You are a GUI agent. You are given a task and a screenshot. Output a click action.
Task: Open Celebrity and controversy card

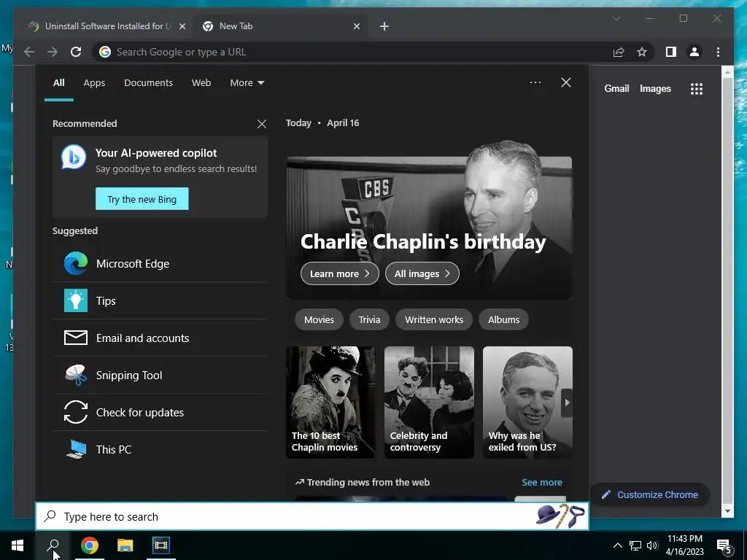(x=429, y=402)
